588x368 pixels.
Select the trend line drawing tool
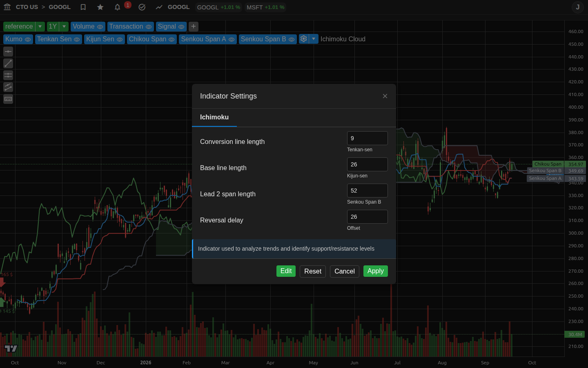[x=8, y=63]
